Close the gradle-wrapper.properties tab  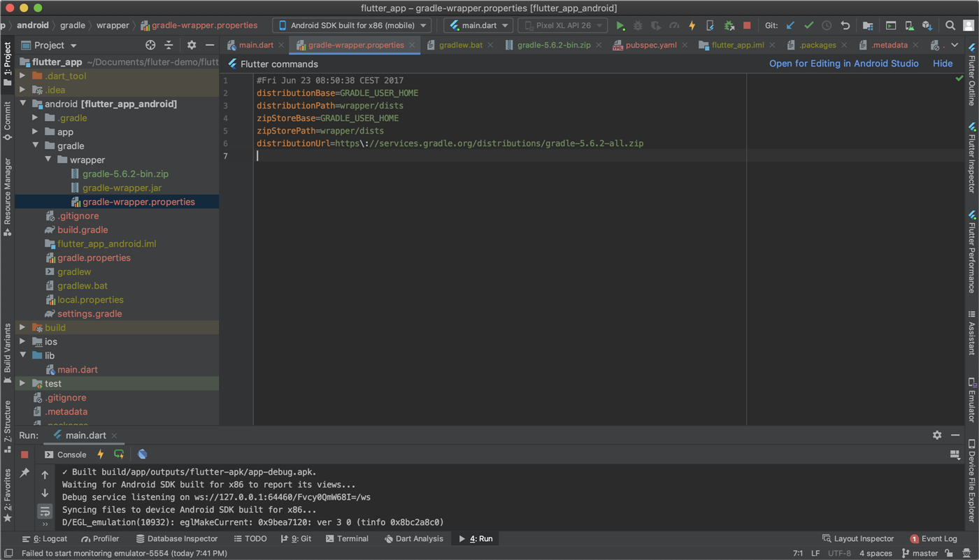click(x=412, y=45)
